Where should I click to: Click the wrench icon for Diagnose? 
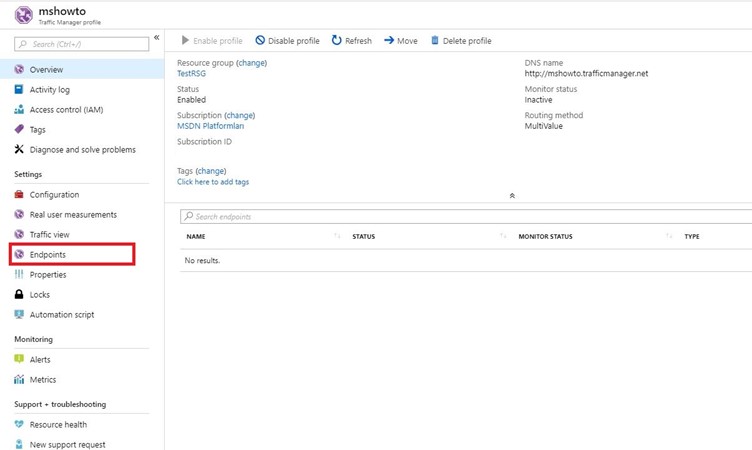point(19,150)
